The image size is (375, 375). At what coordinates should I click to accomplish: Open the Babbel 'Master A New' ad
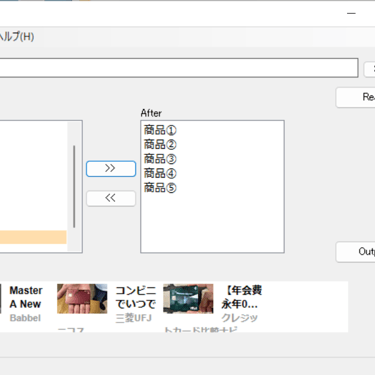tap(26, 304)
